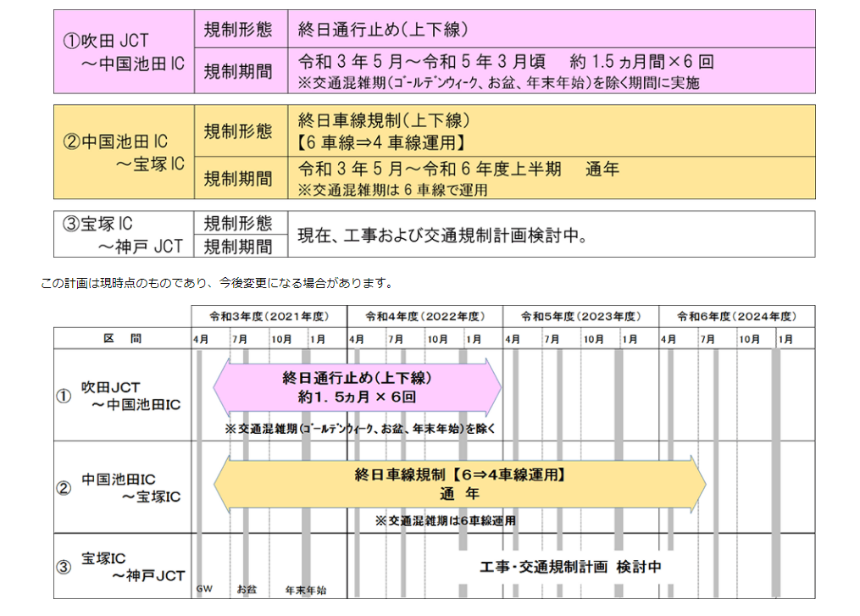This screenshot has width=860, height=616.
Task: Click the circled ② number in the chart row
Action: pos(64,488)
